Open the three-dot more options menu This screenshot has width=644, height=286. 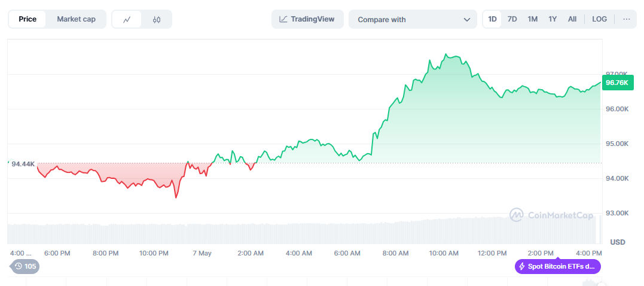tap(626, 19)
